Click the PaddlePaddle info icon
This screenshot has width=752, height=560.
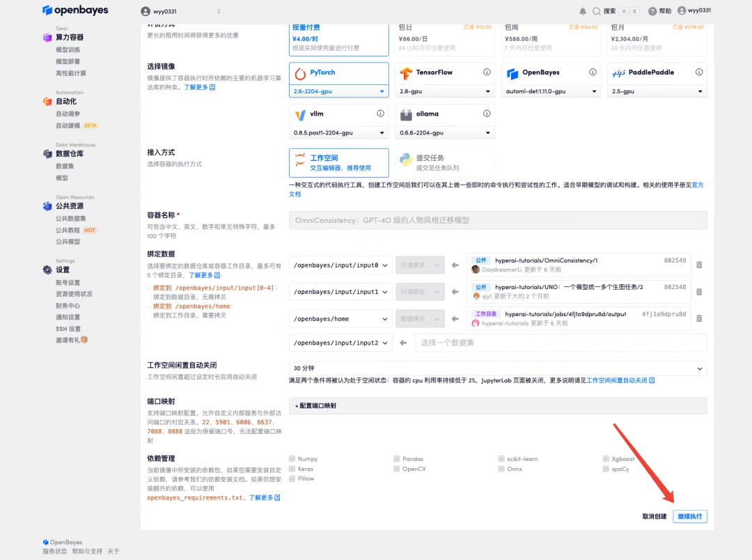coord(698,72)
